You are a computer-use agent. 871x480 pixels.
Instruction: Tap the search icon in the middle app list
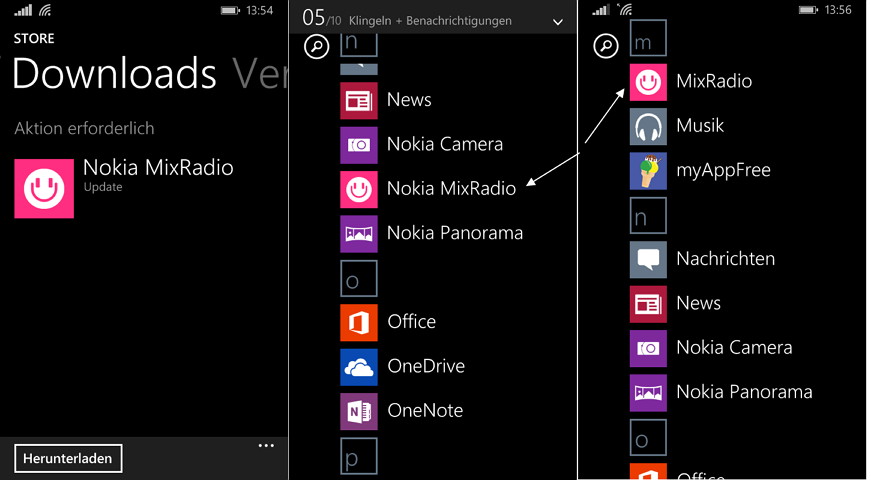pyautogui.click(x=317, y=47)
